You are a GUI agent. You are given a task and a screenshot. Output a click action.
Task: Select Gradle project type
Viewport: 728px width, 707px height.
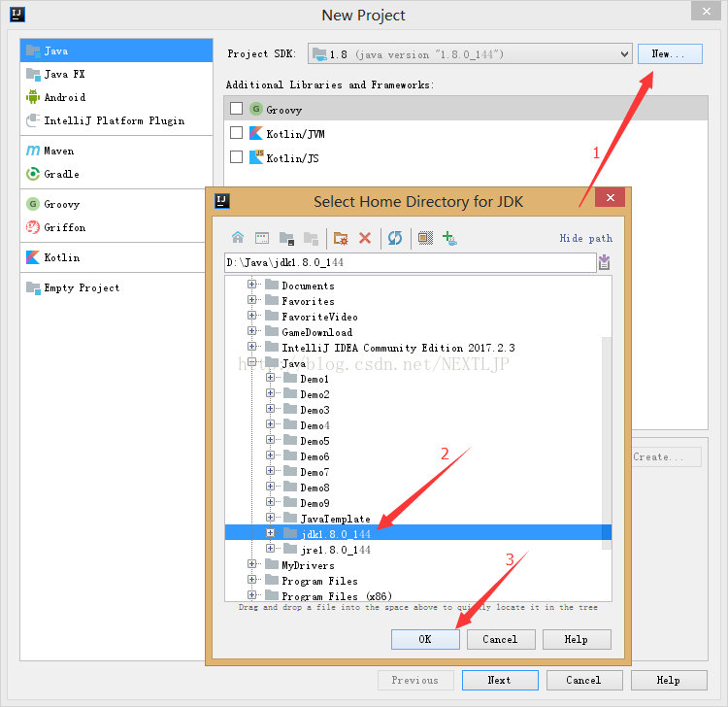click(116, 174)
